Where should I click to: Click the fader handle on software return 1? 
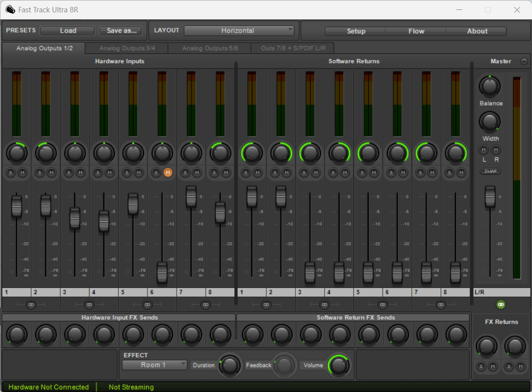point(252,196)
